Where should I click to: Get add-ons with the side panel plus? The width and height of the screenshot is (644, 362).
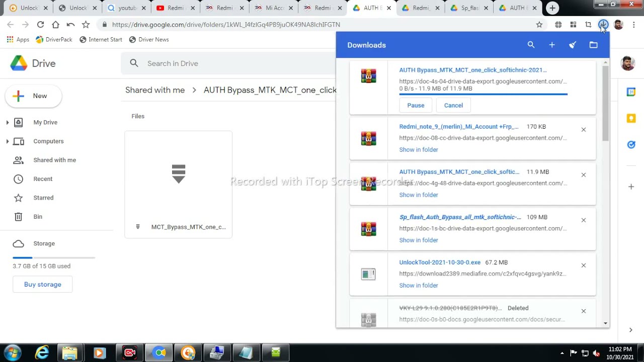(x=631, y=187)
